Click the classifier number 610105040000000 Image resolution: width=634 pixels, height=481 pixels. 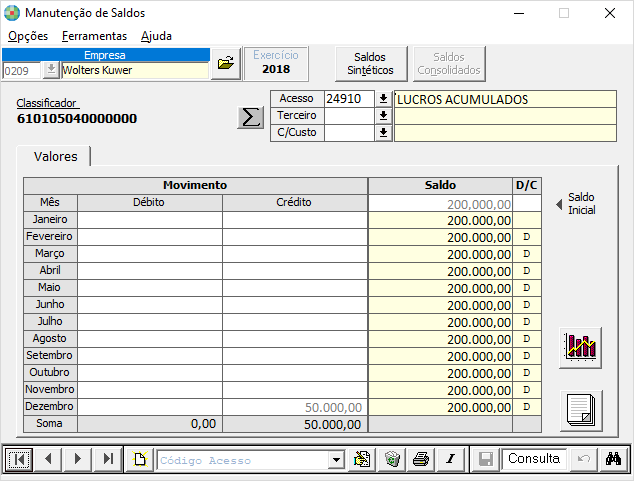coord(77,118)
